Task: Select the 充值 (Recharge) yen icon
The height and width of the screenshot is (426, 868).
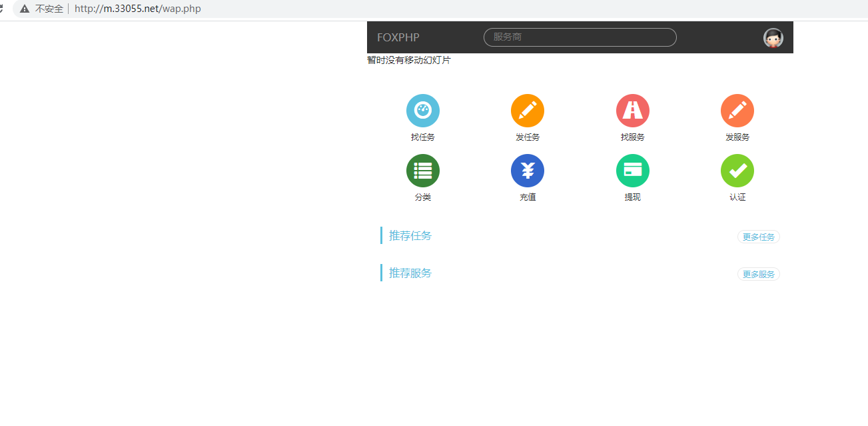Action: pyautogui.click(x=527, y=170)
